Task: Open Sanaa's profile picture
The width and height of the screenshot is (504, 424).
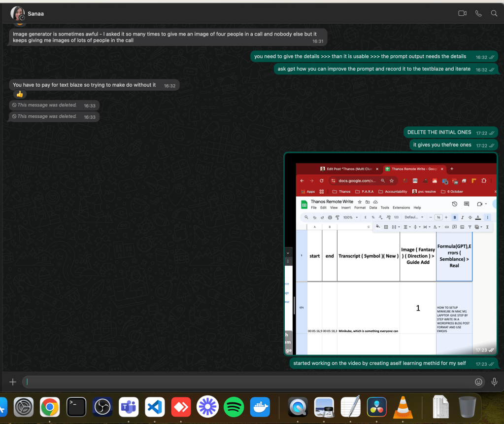Action: pyautogui.click(x=17, y=13)
